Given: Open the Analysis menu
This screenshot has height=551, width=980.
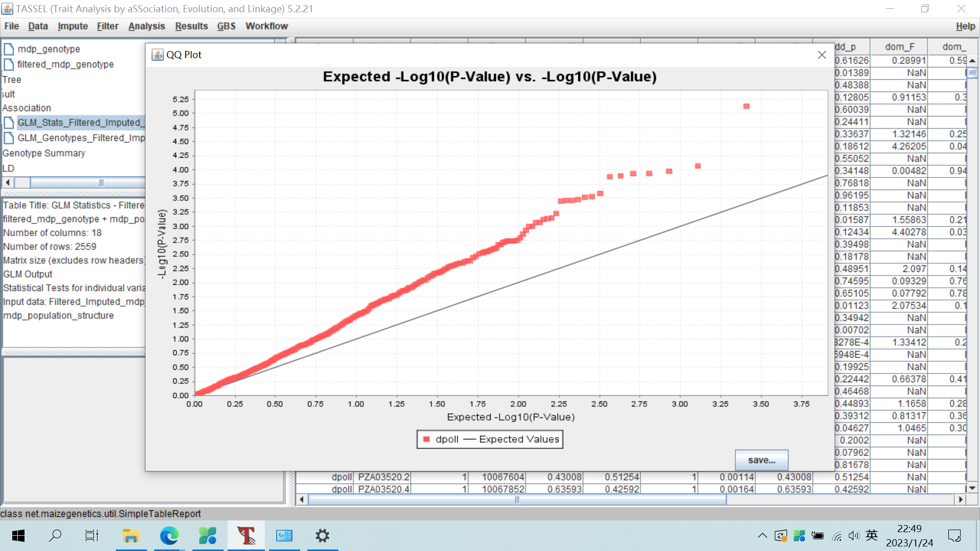Looking at the screenshot, I should [x=146, y=26].
